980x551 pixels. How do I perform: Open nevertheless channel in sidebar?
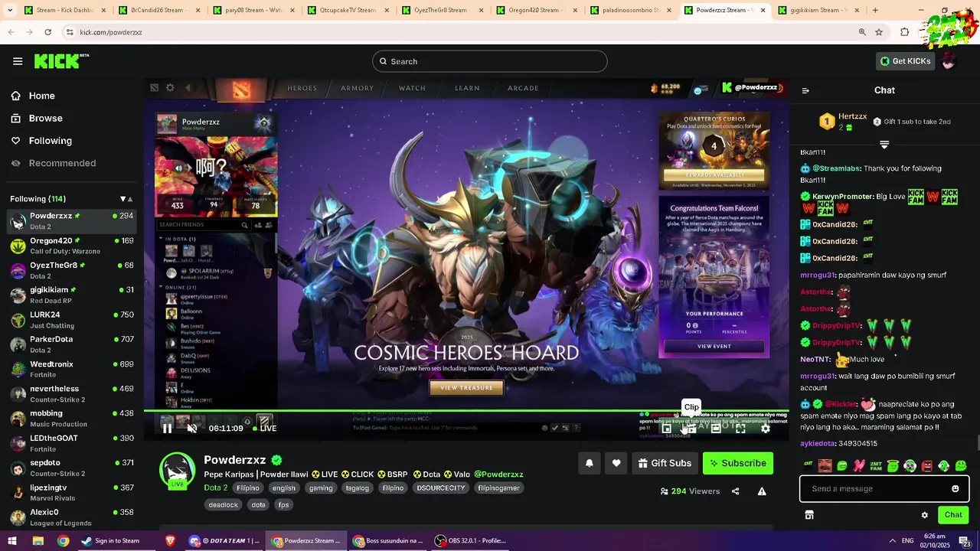pyautogui.click(x=72, y=393)
